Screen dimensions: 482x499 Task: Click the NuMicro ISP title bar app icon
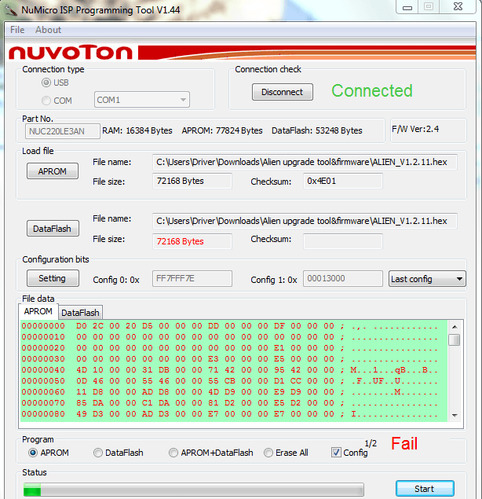(11, 10)
